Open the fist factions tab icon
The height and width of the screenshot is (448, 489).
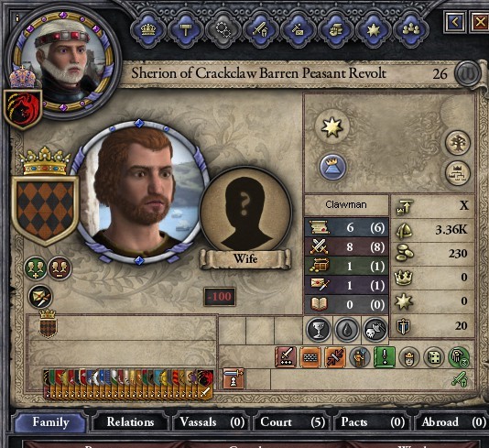tap(335, 30)
